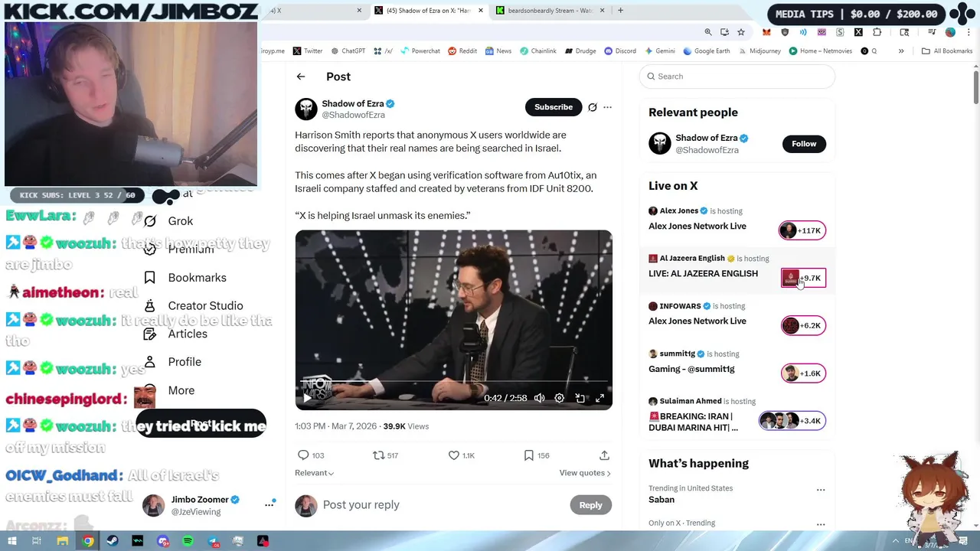Play the embedded video
This screenshot has height=551, width=980.
pyautogui.click(x=307, y=398)
